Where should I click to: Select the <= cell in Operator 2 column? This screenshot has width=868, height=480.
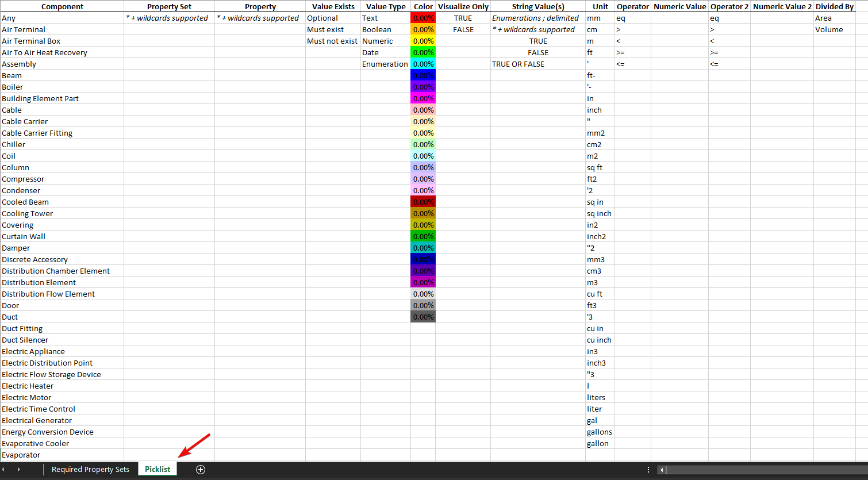pos(729,64)
